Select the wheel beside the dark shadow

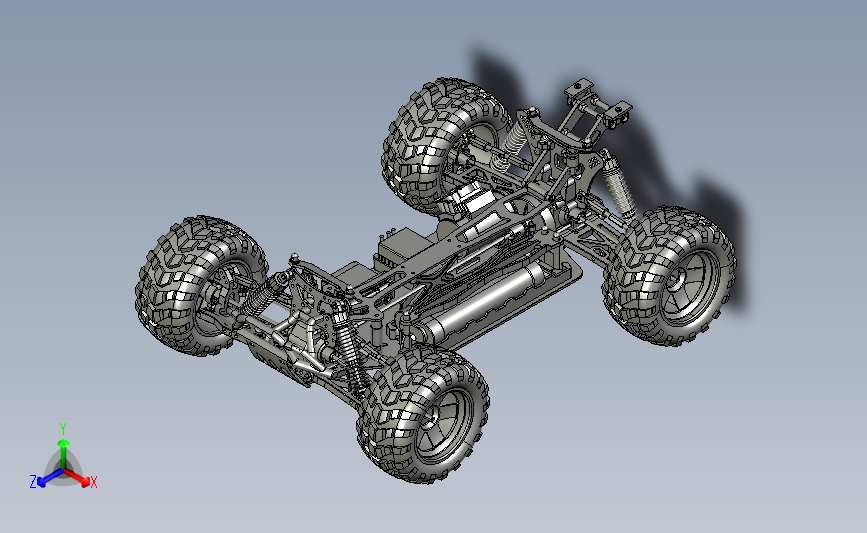tap(669, 276)
